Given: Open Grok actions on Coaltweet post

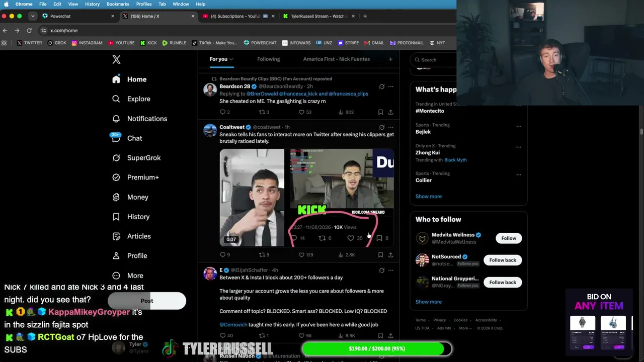Looking at the screenshot, I should pos(382,127).
